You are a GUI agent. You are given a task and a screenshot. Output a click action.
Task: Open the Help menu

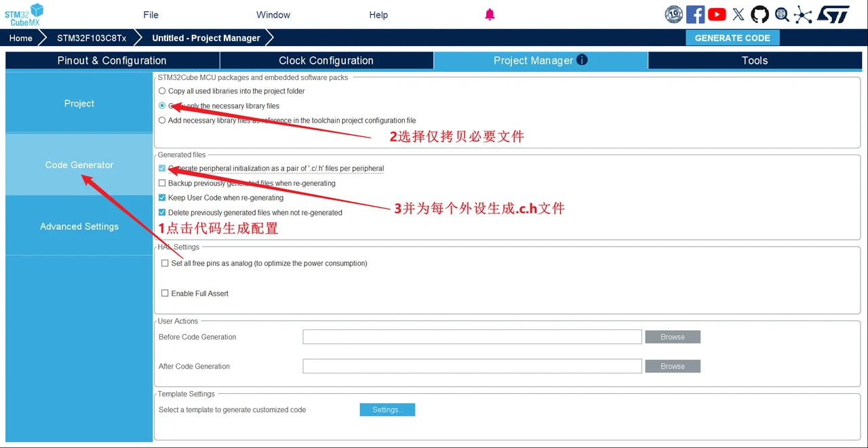pyautogui.click(x=378, y=15)
